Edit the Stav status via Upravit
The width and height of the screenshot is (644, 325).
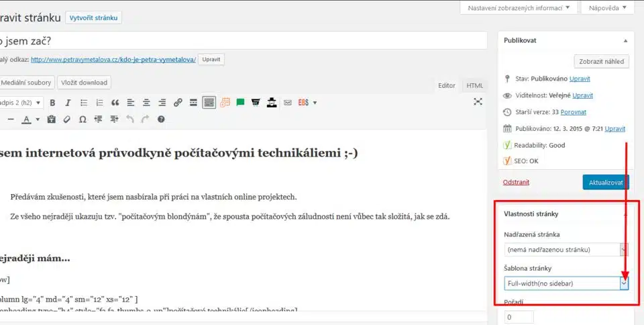pyautogui.click(x=580, y=79)
